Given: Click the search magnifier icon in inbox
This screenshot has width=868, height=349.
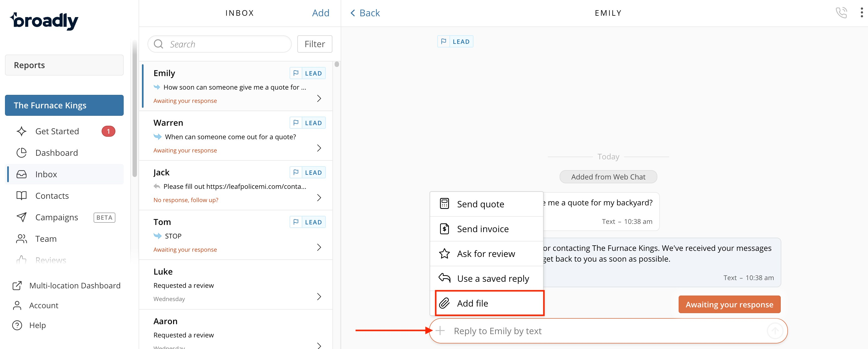Looking at the screenshot, I should click(158, 44).
